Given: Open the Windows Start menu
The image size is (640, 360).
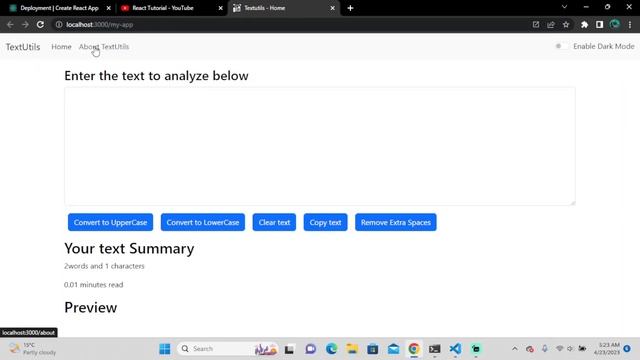Looking at the screenshot, I should [165, 349].
